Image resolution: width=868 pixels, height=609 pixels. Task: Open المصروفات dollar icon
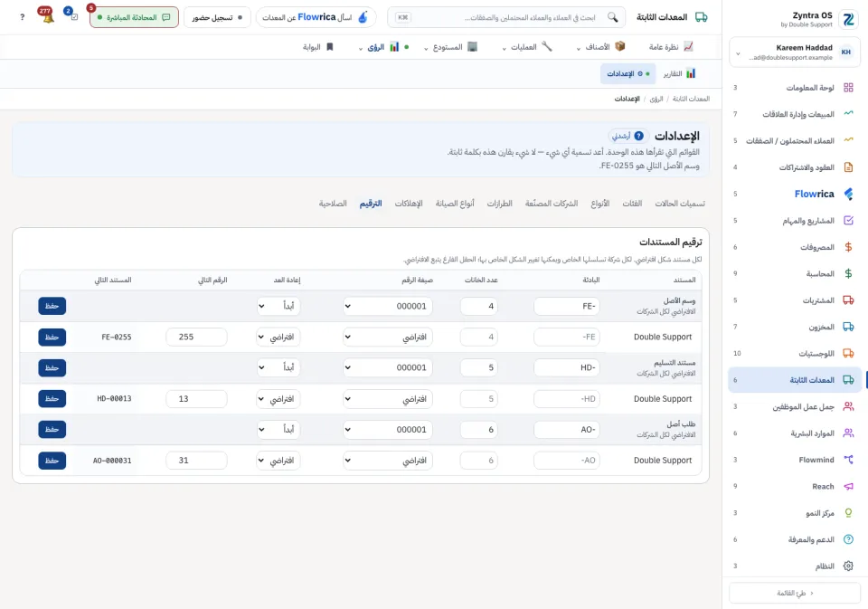click(x=848, y=247)
